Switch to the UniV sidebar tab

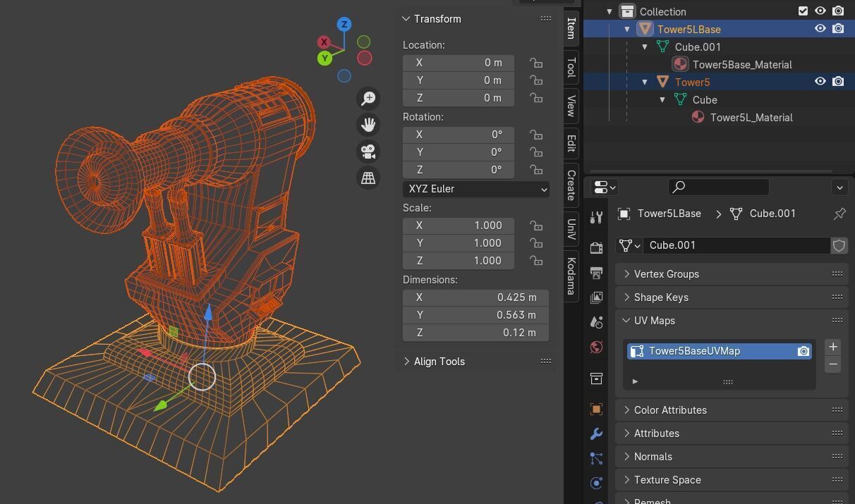[x=571, y=230]
